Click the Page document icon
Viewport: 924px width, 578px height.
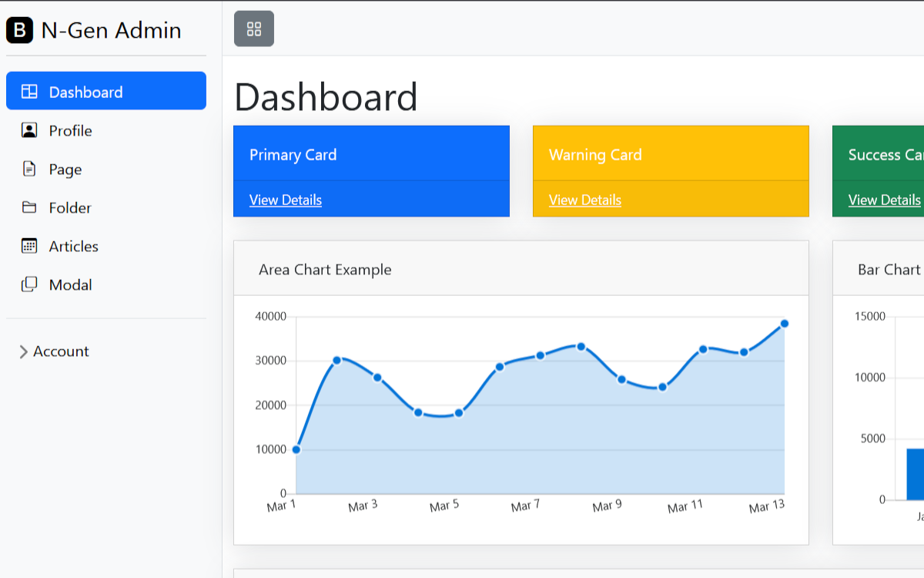tap(29, 169)
